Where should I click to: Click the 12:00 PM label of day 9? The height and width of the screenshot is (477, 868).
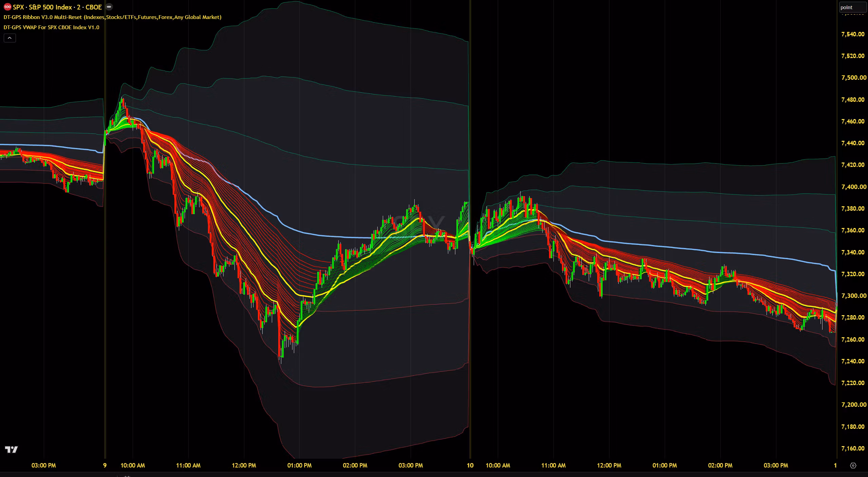[x=244, y=465]
